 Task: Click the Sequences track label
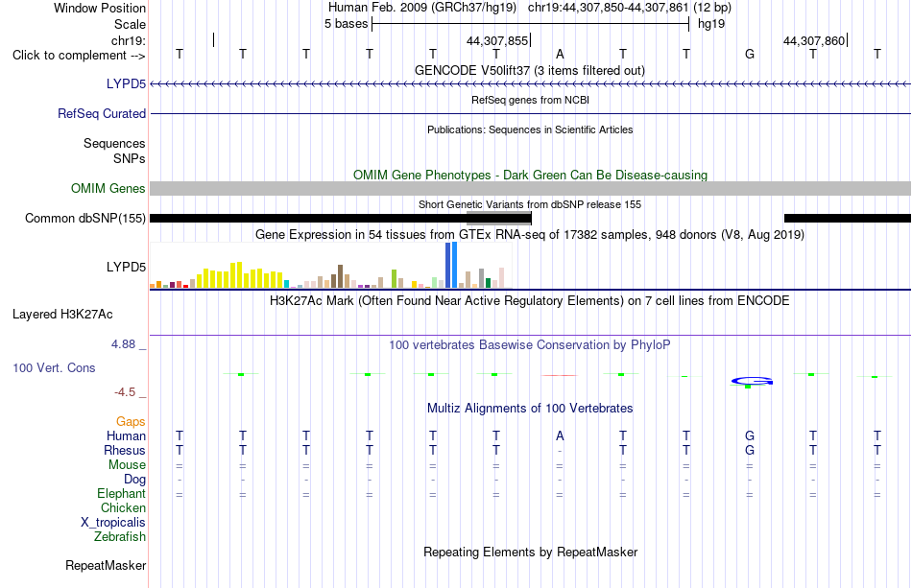(114, 143)
